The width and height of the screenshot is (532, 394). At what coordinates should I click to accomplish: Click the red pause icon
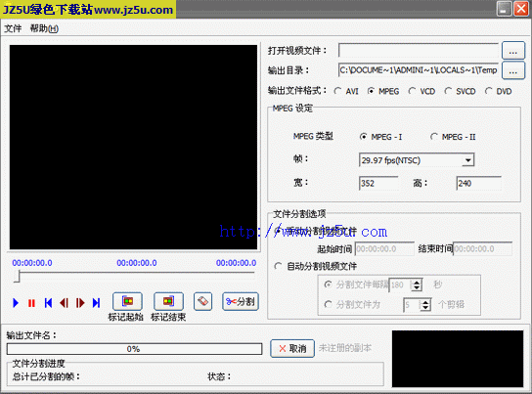tap(31, 302)
